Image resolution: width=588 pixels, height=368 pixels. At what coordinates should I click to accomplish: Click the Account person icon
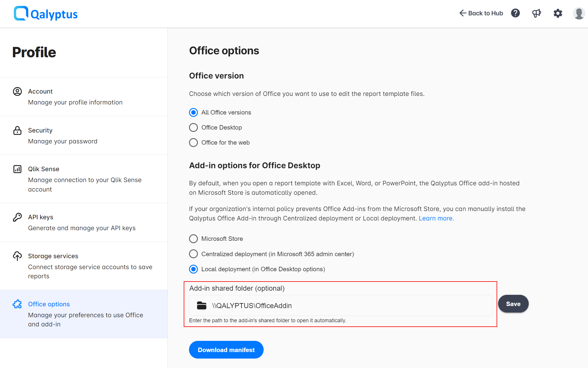point(17,91)
